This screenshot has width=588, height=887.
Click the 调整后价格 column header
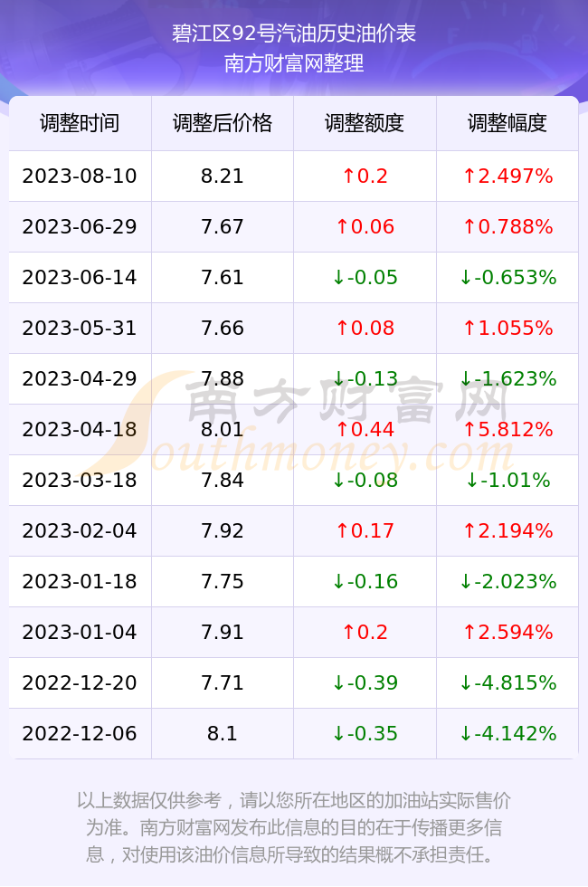[223, 123]
